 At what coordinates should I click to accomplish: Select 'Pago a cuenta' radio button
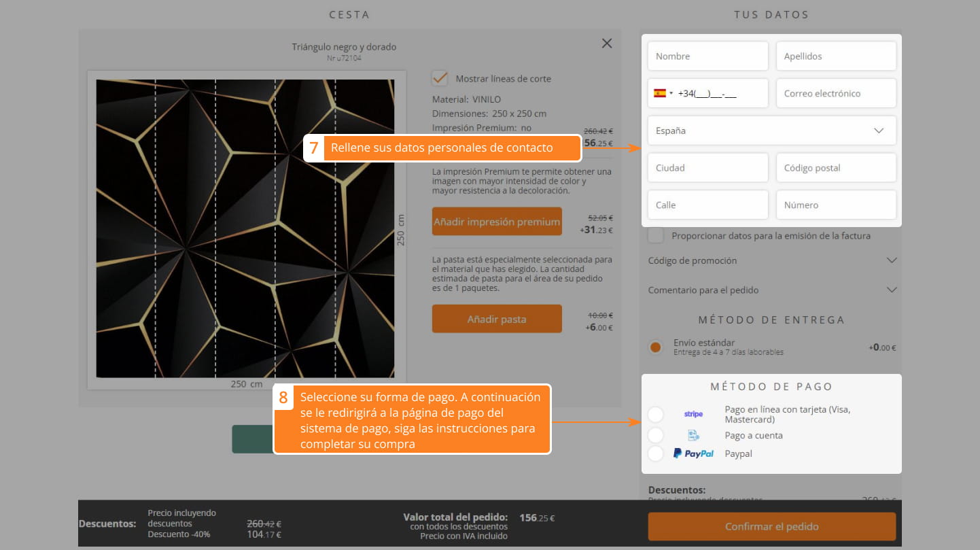(x=655, y=435)
